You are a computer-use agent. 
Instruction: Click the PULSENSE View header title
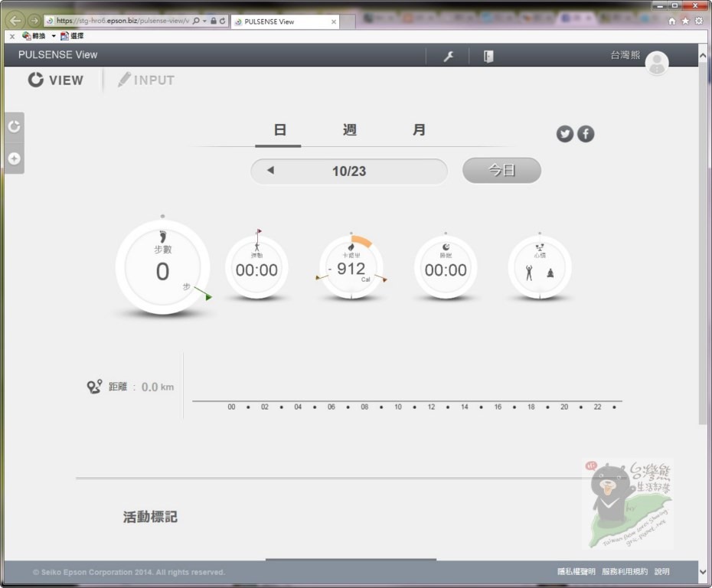[x=57, y=55]
